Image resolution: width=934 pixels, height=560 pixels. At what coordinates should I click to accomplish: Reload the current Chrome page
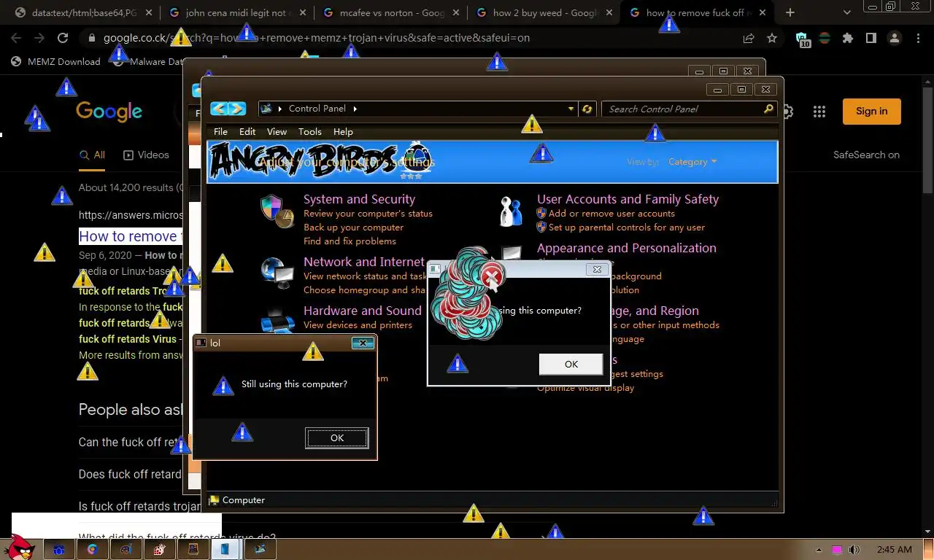[x=63, y=38]
